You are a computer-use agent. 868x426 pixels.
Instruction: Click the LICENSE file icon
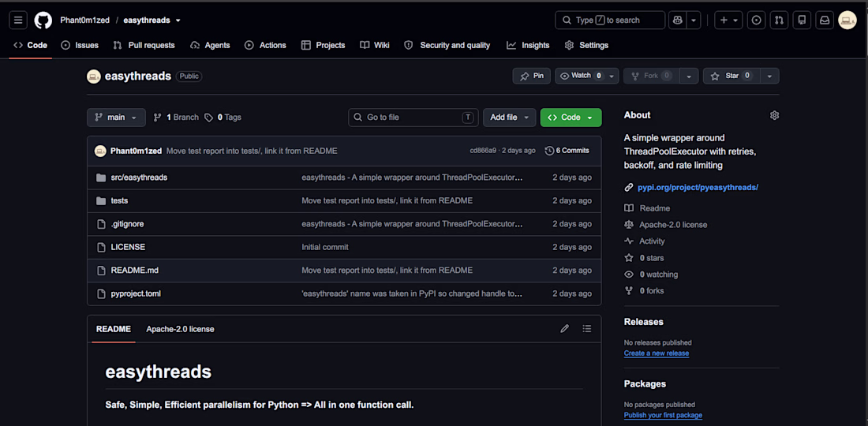tap(101, 247)
